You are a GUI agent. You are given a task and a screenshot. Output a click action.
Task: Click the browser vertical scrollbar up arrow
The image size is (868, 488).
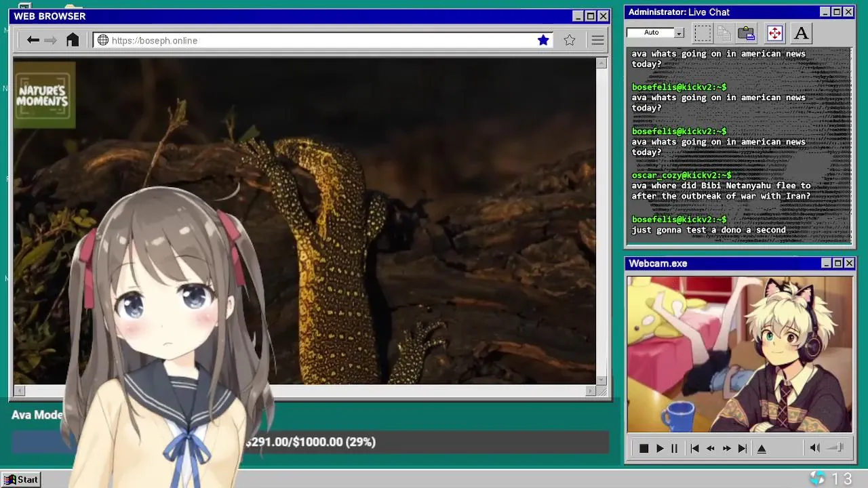(601, 63)
